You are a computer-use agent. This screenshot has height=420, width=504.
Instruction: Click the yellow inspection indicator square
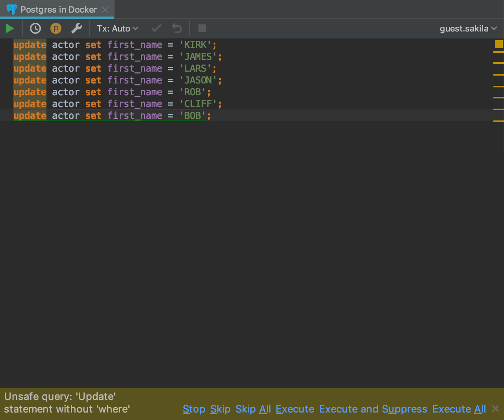(498, 44)
